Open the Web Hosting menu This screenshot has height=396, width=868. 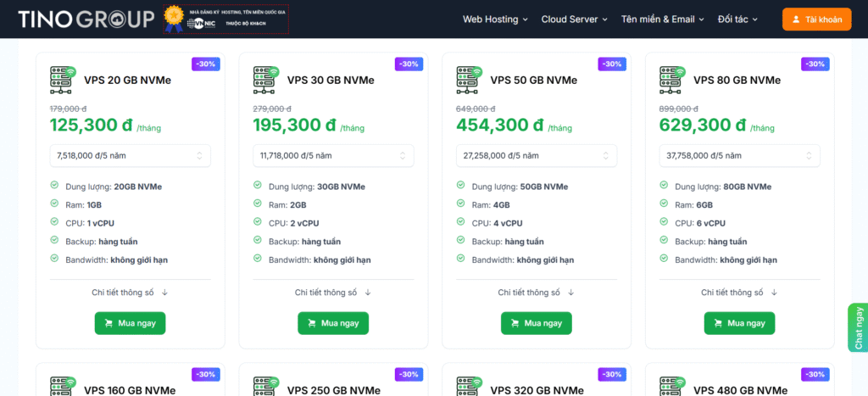(x=495, y=20)
